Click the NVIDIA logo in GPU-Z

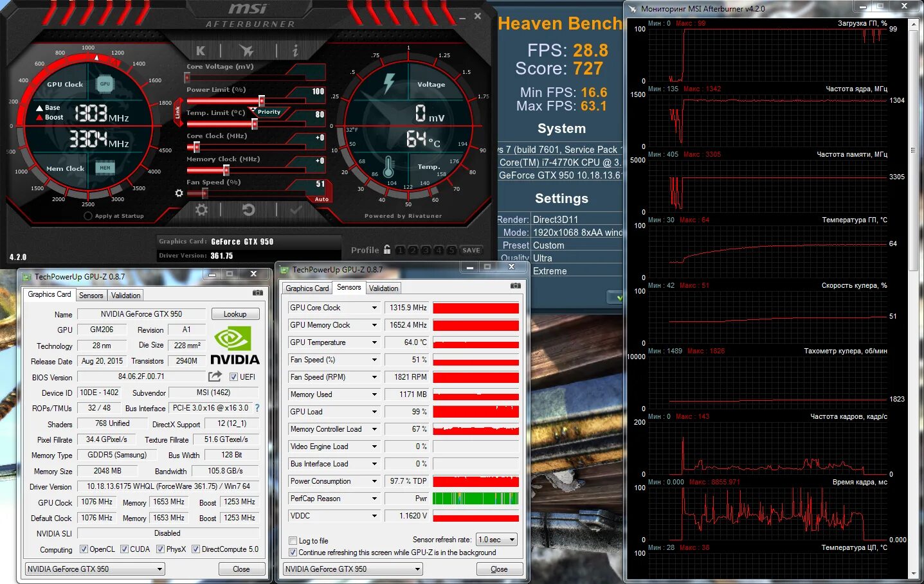[235, 345]
